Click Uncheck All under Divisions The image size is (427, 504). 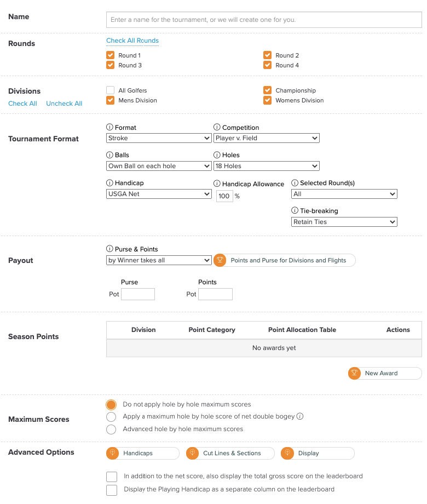pyautogui.click(x=64, y=103)
